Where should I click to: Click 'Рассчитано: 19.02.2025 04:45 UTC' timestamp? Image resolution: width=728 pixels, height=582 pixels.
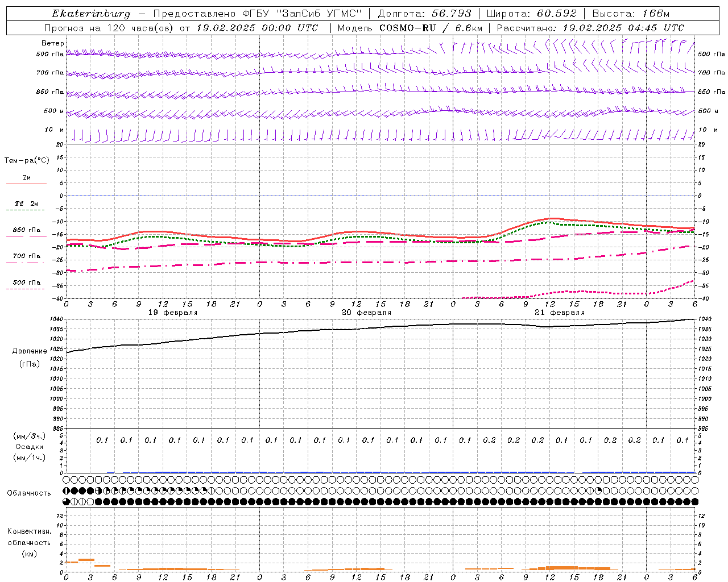click(590, 28)
